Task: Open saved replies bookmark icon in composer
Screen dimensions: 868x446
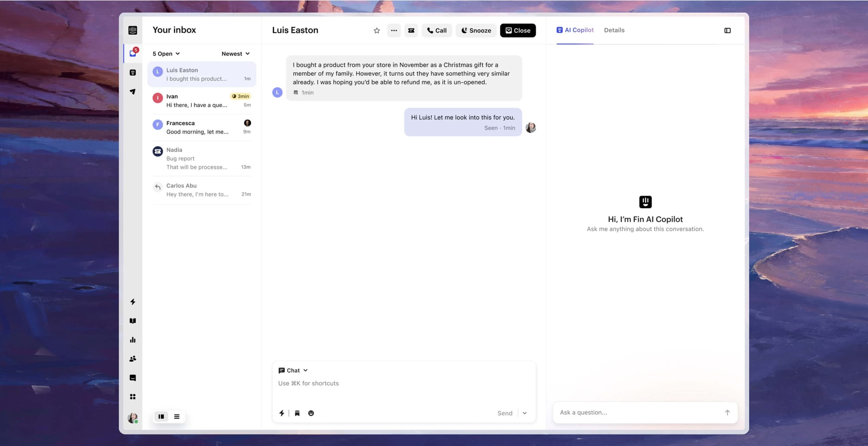Action: (297, 413)
